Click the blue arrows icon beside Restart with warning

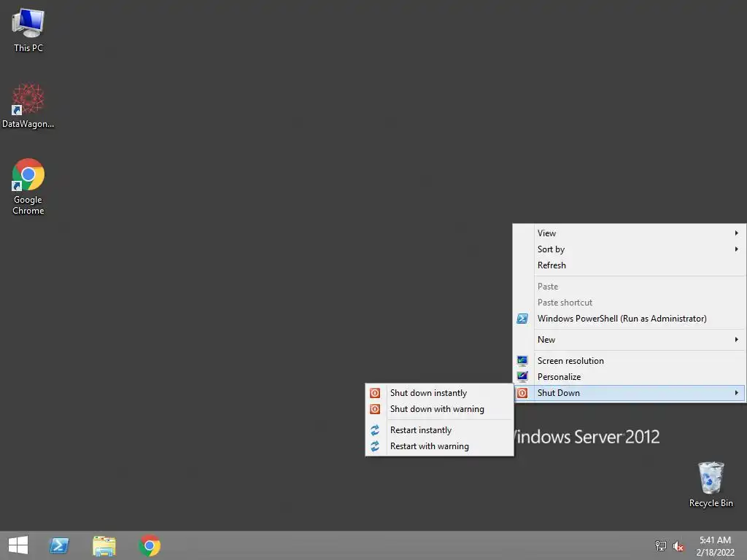pyautogui.click(x=375, y=446)
